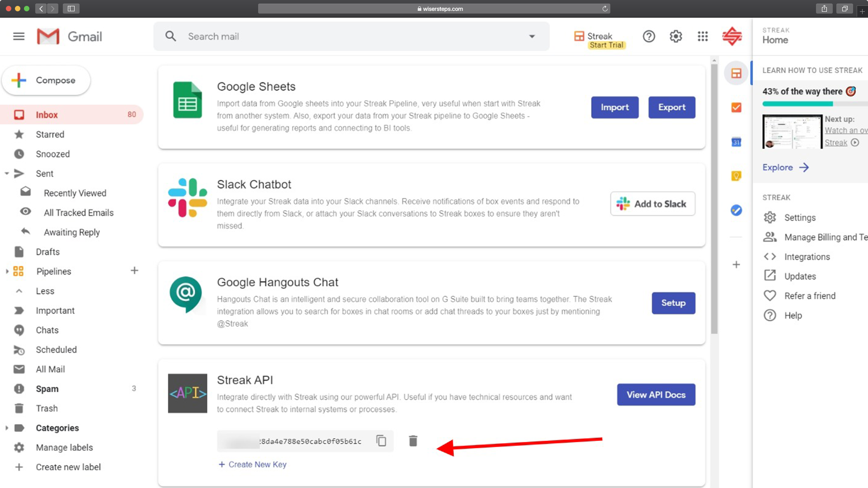Click Get add-ons plus icon
The height and width of the screenshot is (488, 868).
[736, 265]
